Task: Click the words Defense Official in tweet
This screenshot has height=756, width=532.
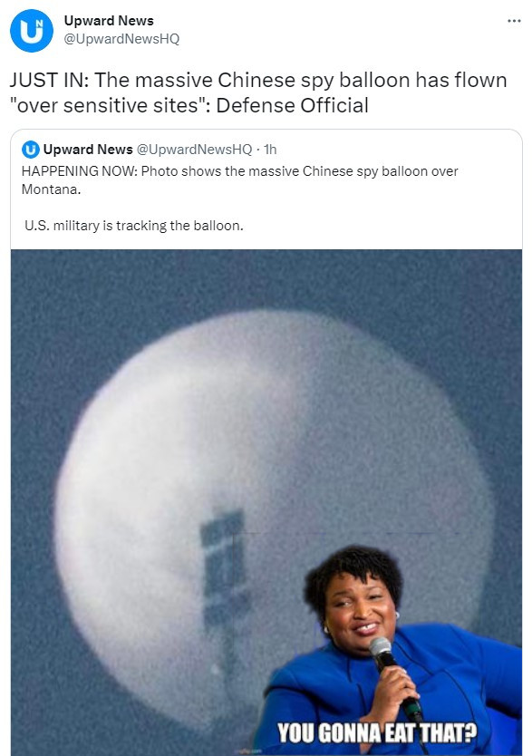Action: 292,105
